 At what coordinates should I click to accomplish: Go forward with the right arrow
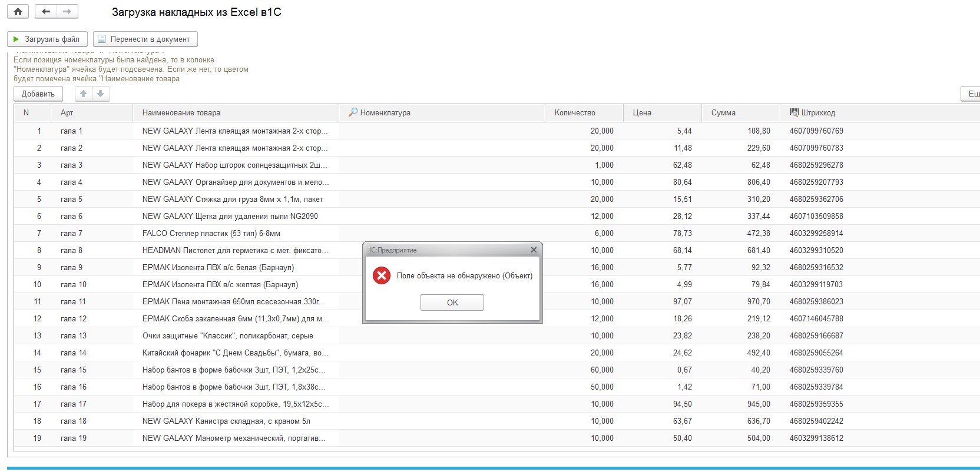(67, 11)
